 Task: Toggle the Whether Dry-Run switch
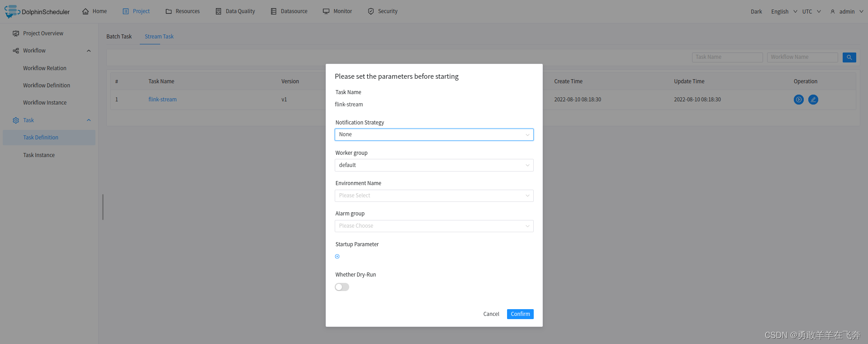(342, 287)
